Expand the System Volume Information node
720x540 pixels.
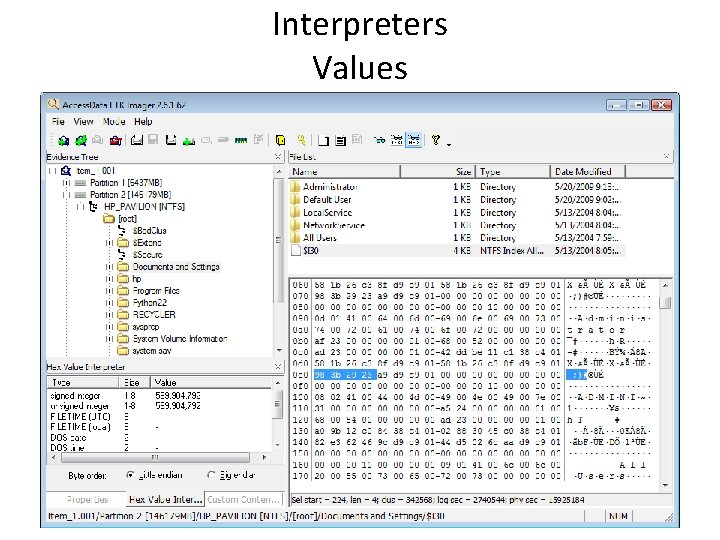109,338
